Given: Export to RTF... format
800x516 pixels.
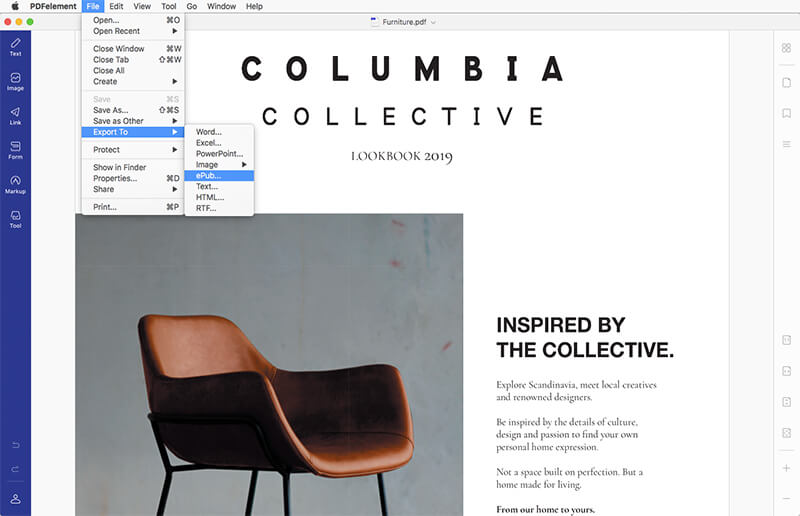Looking at the screenshot, I should (x=219, y=208).
